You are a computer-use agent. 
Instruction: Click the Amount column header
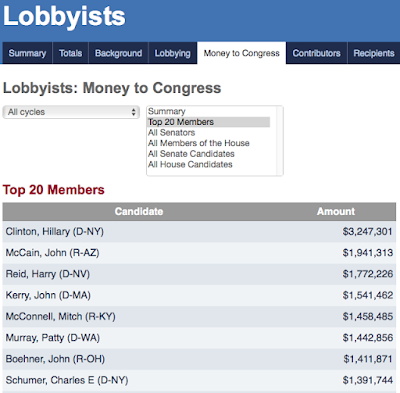pos(336,212)
